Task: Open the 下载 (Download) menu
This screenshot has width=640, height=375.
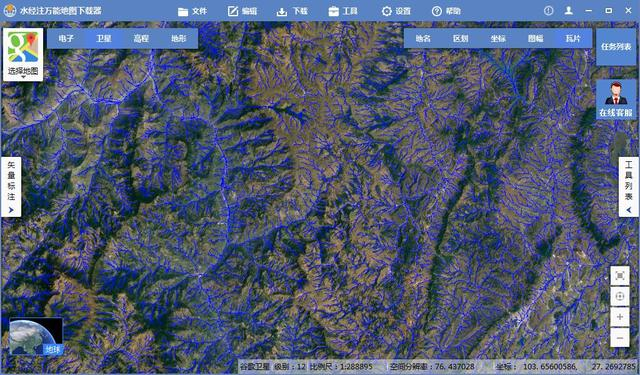Action: [x=292, y=11]
